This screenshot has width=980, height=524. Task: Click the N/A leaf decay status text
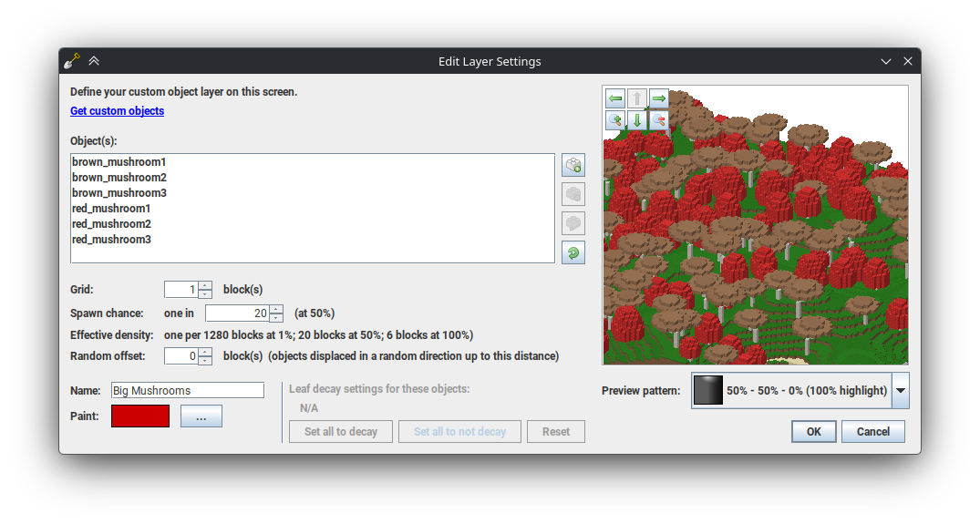(309, 408)
